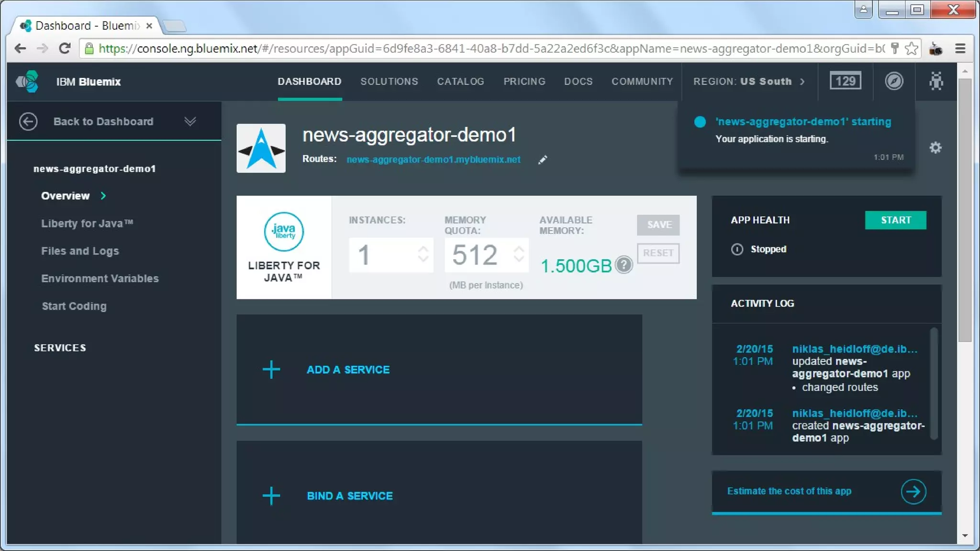The width and height of the screenshot is (980, 551).
Task: Click the IBM Bluemix logo icon
Action: 27,81
